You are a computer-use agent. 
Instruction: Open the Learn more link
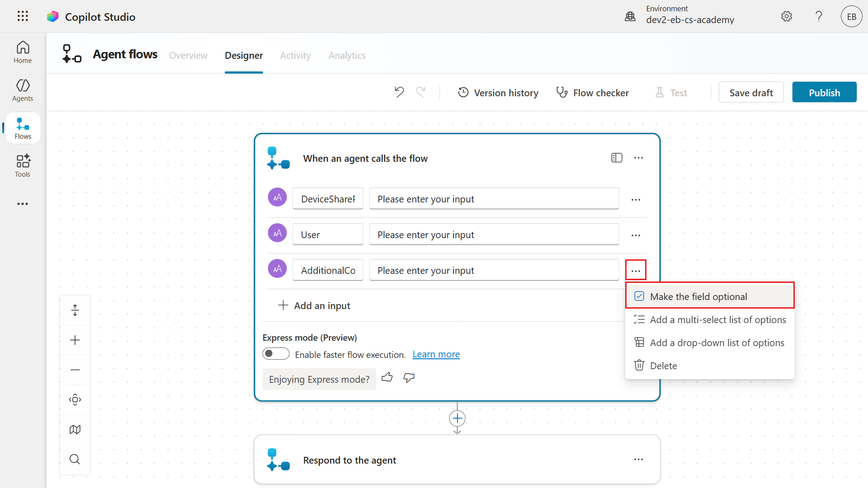click(x=436, y=354)
